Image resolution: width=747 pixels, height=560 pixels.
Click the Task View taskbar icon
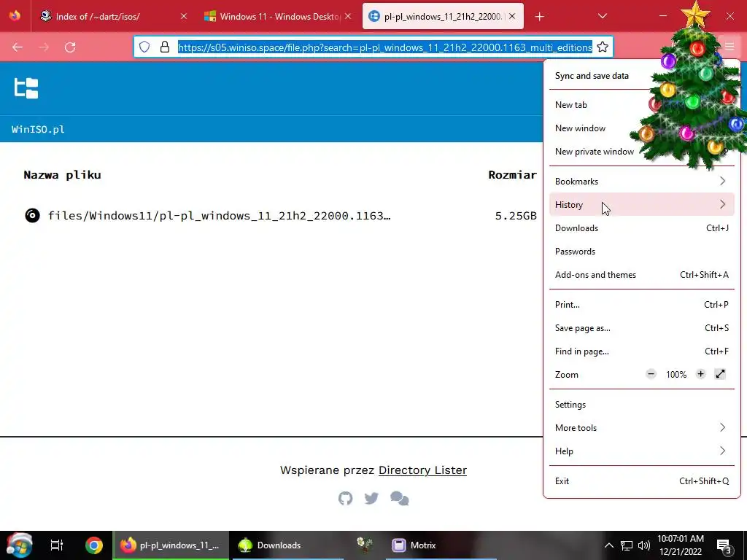click(x=57, y=545)
